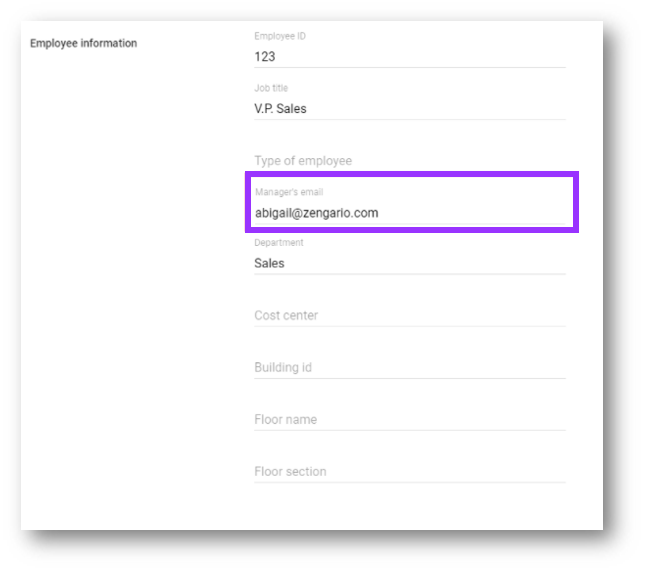Click the value 123 in Employee ID
The width and height of the screenshot is (645, 572).
click(x=265, y=57)
